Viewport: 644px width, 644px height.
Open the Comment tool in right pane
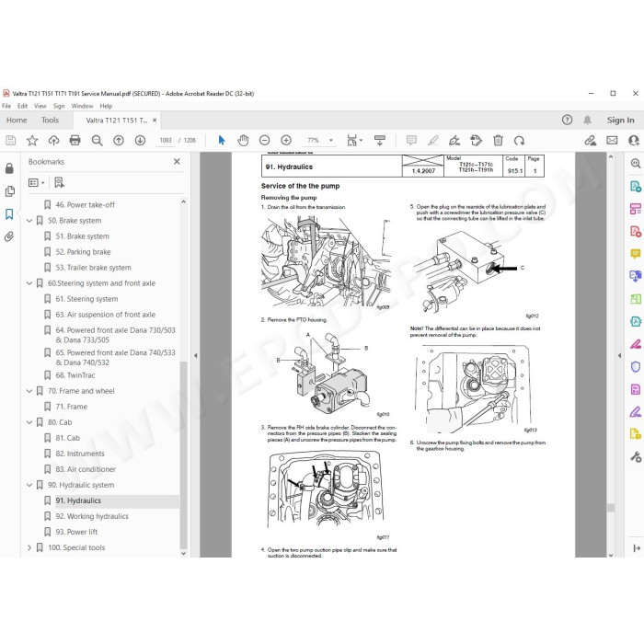636,254
